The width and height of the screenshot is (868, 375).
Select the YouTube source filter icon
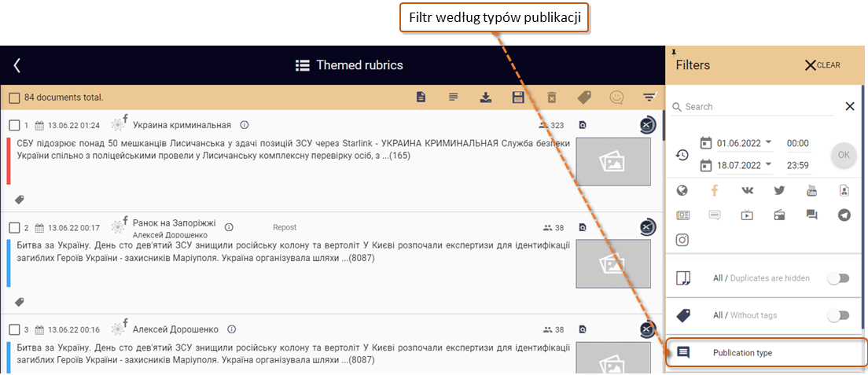[x=811, y=190]
